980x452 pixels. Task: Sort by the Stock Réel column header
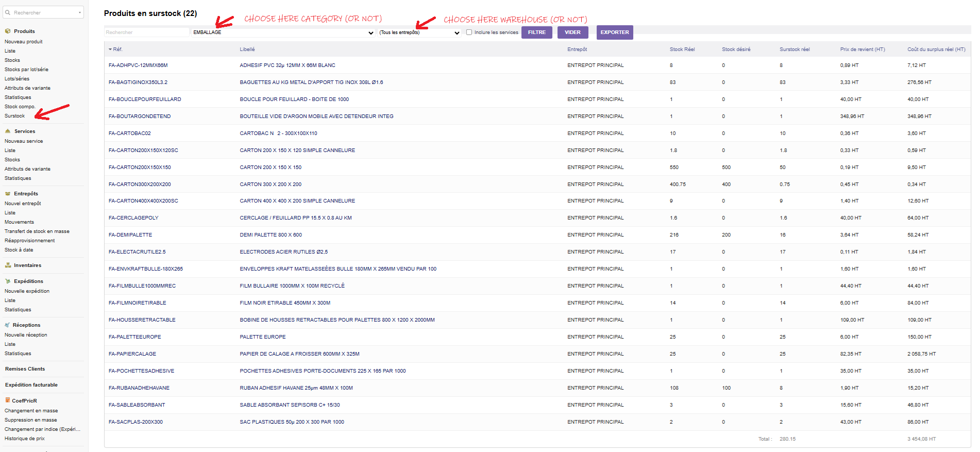tap(682, 49)
